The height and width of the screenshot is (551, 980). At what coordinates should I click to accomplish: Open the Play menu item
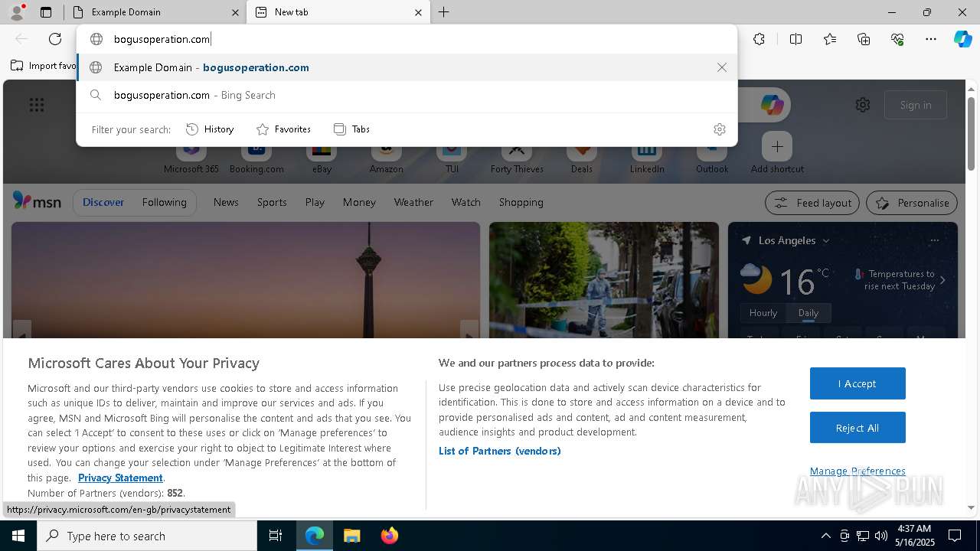tap(315, 202)
